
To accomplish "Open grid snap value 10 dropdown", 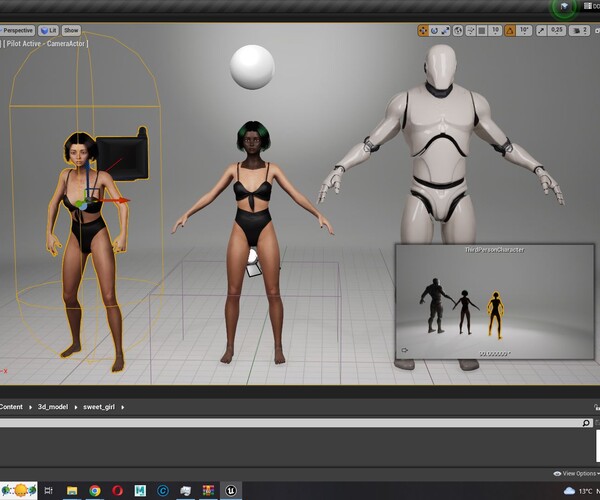I will pos(495,31).
